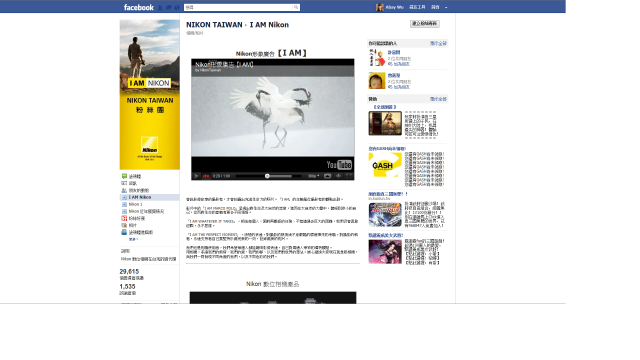Click the yellow Nikon logo on banner

point(149,145)
